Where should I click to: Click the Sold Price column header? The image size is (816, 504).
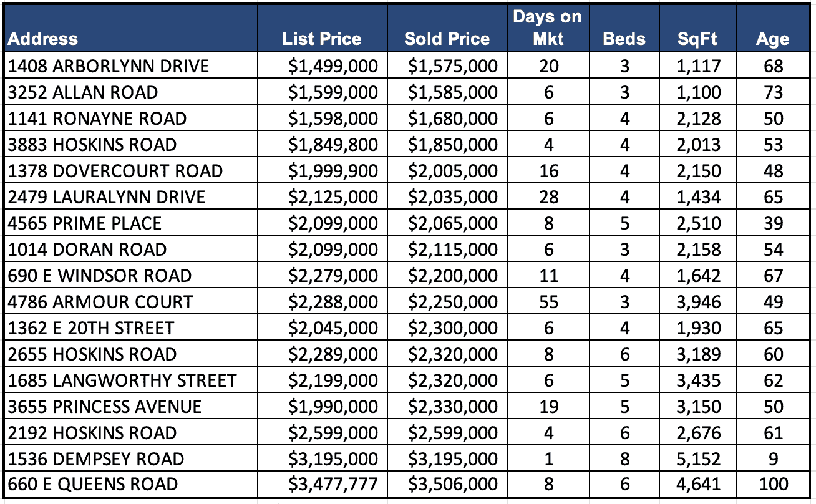pyautogui.click(x=447, y=39)
